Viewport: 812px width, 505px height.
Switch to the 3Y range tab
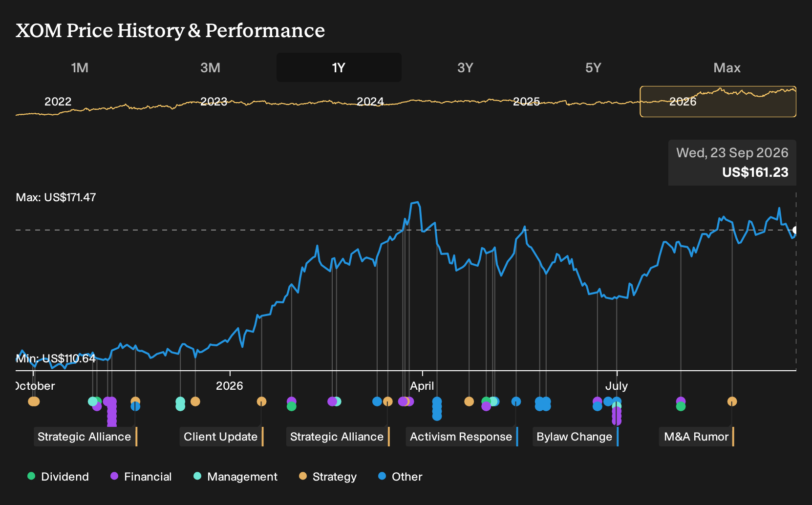click(x=465, y=68)
